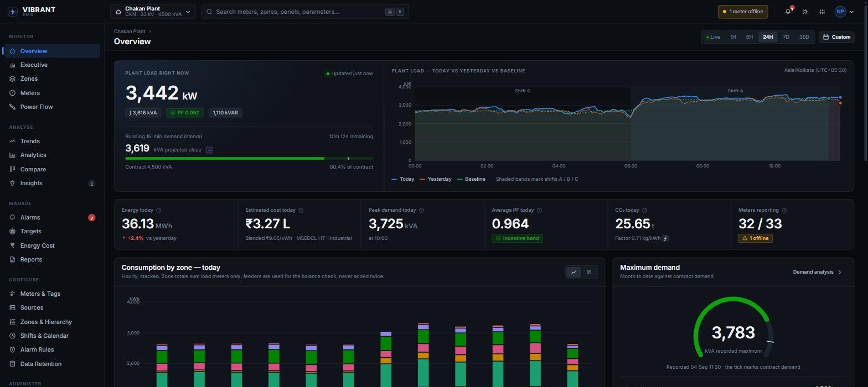
Task: Toggle light theme with the sun icon
Action: 805,12
